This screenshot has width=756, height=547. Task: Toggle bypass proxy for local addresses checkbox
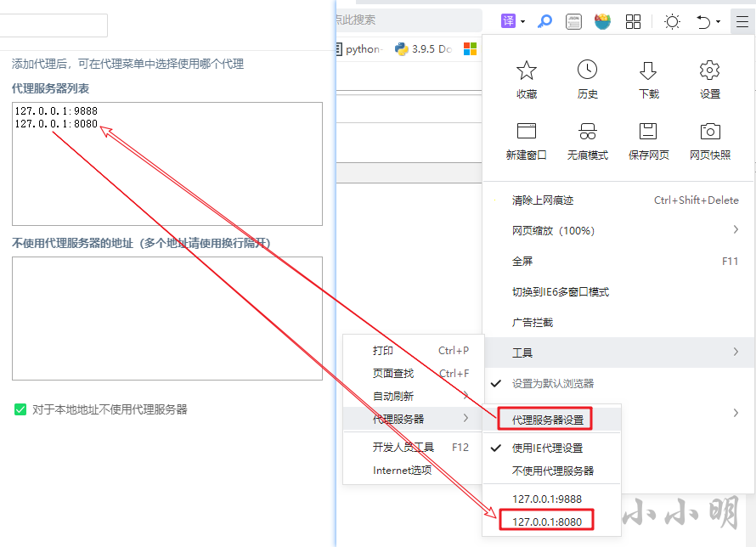click(x=20, y=409)
